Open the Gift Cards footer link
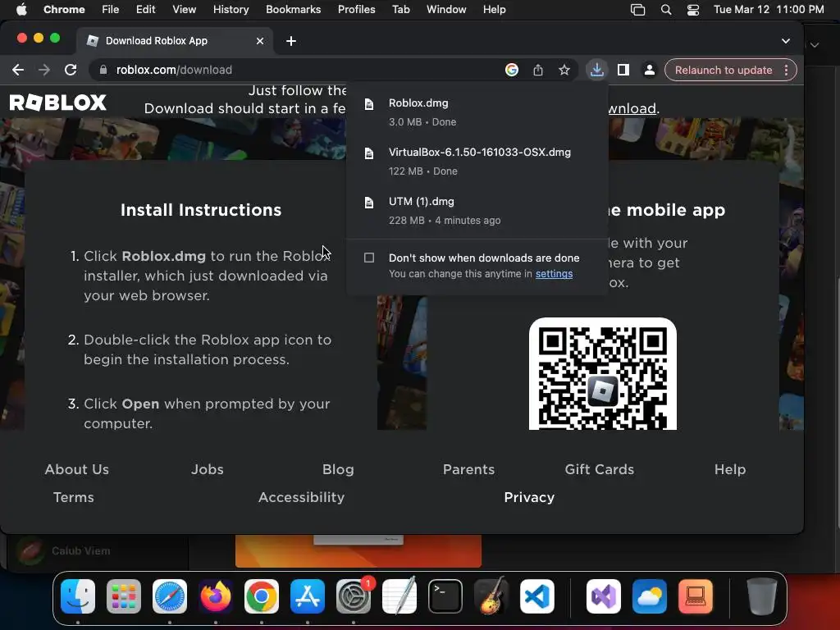840x630 pixels. 600,469
